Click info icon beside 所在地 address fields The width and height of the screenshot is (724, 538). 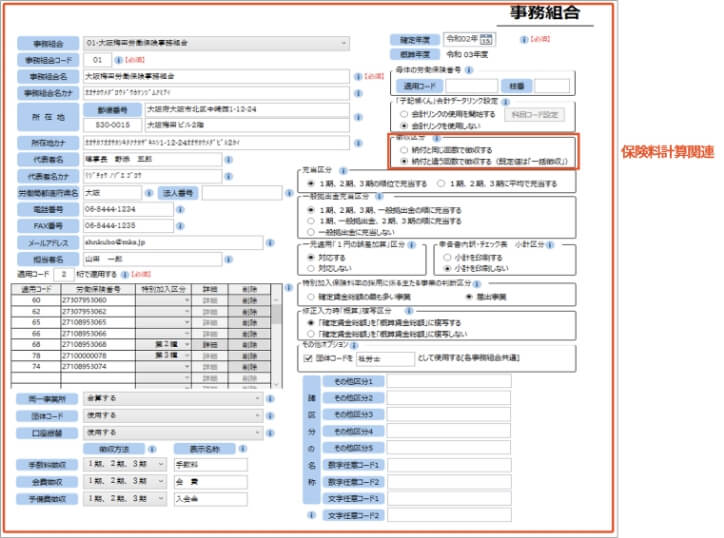358,117
